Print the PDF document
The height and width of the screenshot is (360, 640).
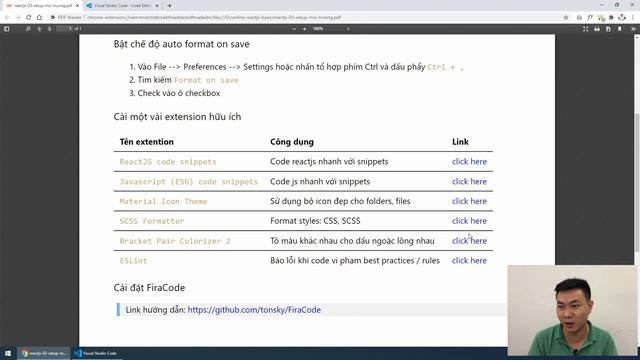pos(597,29)
